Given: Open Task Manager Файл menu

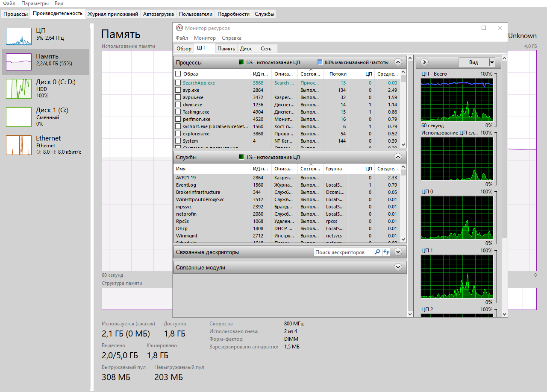Looking at the screenshot, I should click(9, 3).
